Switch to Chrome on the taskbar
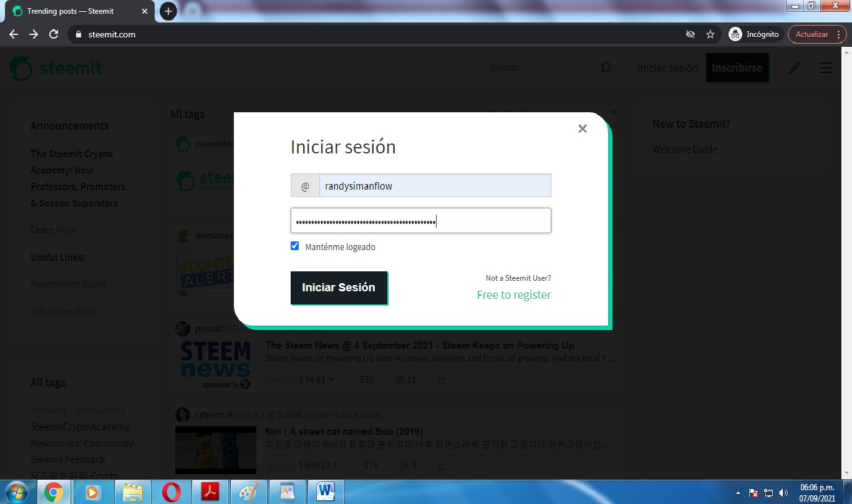This screenshot has width=852, height=504. [54, 492]
